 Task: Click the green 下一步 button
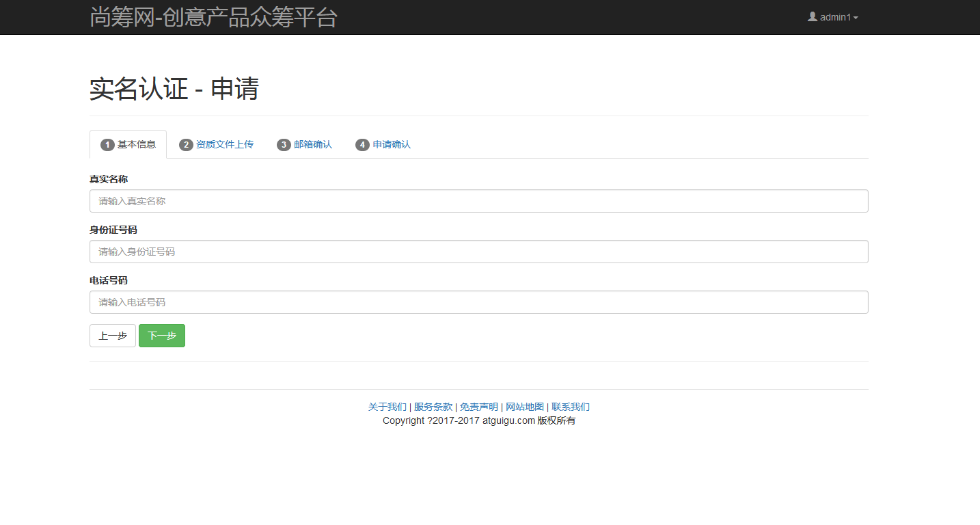[x=161, y=336]
